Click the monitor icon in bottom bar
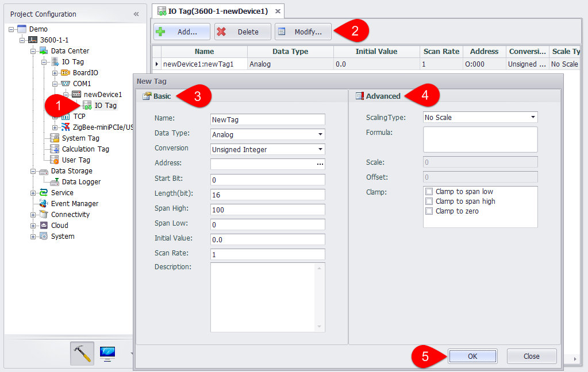588x372 pixels. point(107,354)
